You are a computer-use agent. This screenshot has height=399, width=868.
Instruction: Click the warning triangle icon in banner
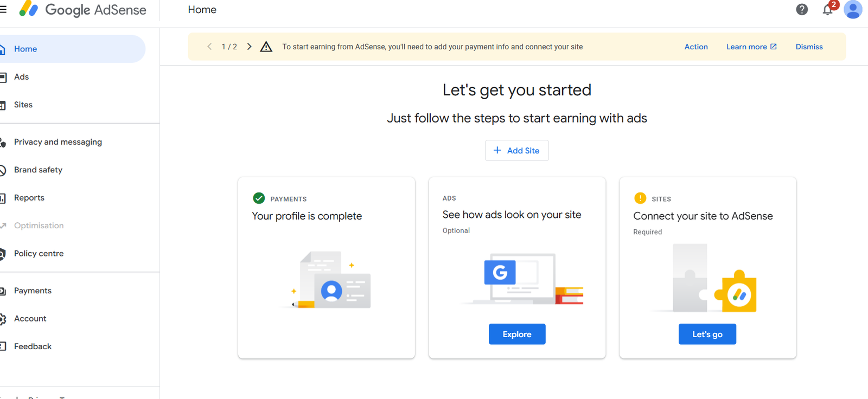[266, 47]
